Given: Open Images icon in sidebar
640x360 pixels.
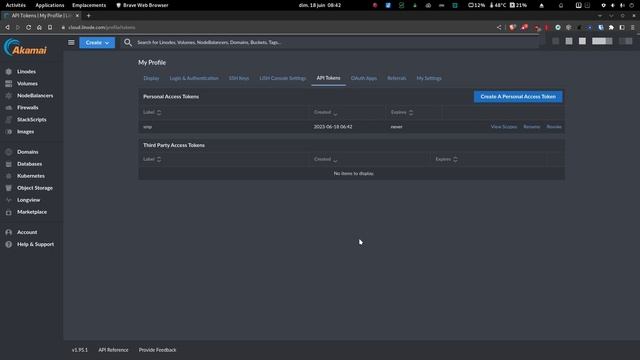Looking at the screenshot, I should (x=9, y=132).
